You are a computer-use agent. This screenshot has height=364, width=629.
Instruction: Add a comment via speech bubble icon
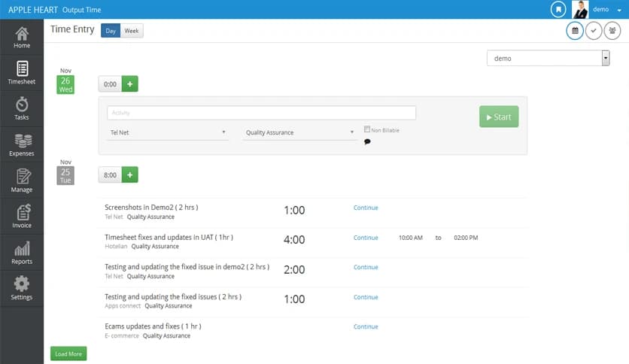pyautogui.click(x=367, y=141)
